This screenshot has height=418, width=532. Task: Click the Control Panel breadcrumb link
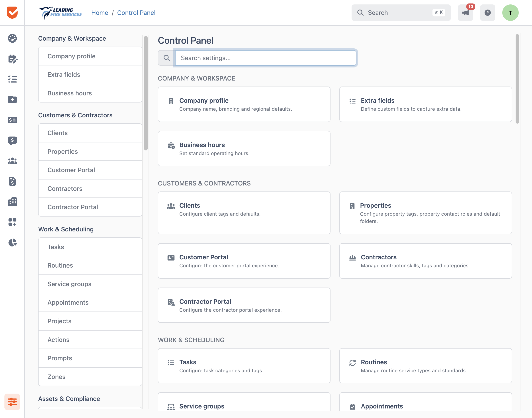[136, 13]
